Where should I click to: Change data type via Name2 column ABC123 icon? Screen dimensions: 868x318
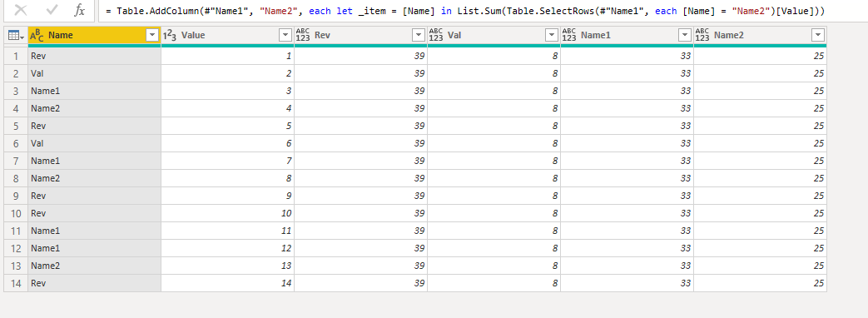pos(702,35)
